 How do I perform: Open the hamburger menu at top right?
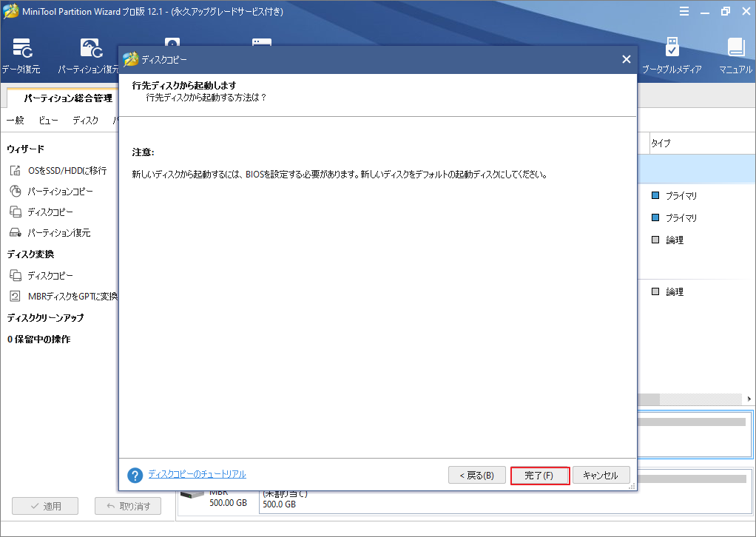[x=684, y=11]
